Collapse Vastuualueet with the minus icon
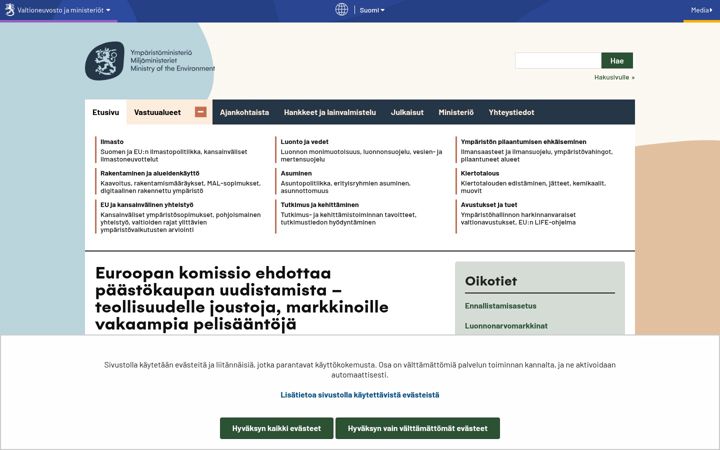The height and width of the screenshot is (450, 720). (x=201, y=112)
